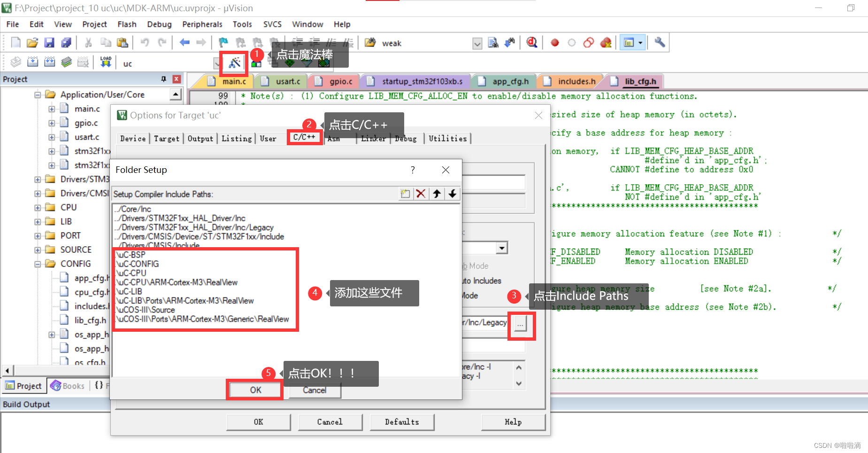
Task: Click Defaults button in Options dialog
Action: pyautogui.click(x=402, y=422)
